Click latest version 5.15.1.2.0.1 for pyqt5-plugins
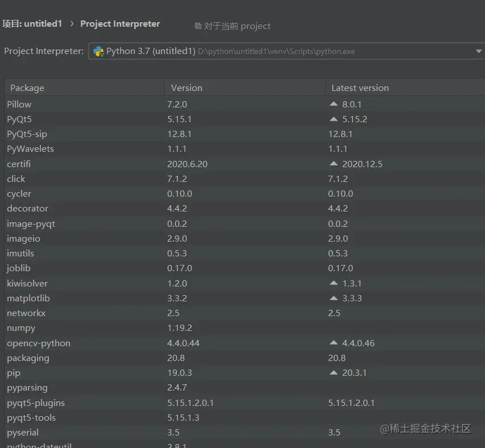The image size is (485, 448). tap(351, 403)
